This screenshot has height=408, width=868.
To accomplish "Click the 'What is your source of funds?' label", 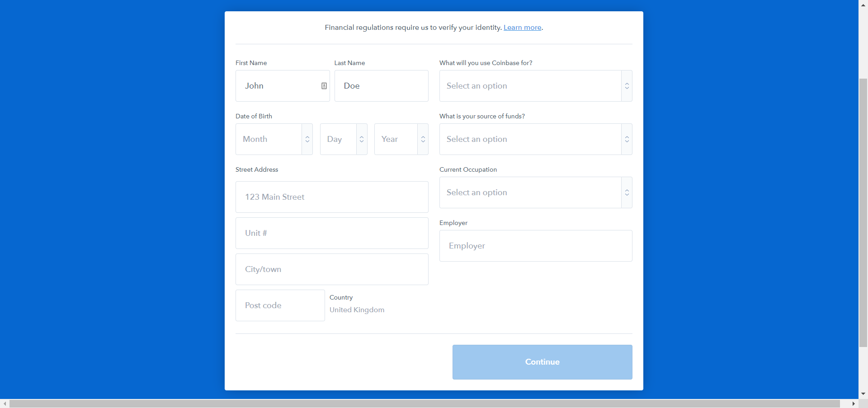I will (482, 116).
